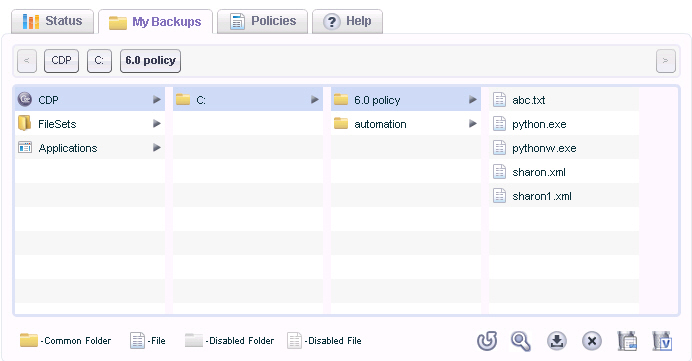
Task: Click the file icon beside sharon.xml
Action: (x=499, y=172)
